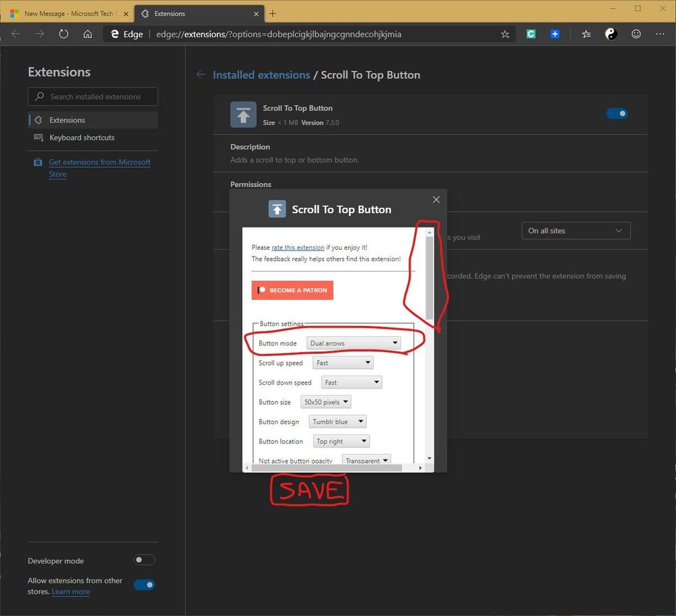Go to home page icon
676x616 pixels.
coord(87,34)
